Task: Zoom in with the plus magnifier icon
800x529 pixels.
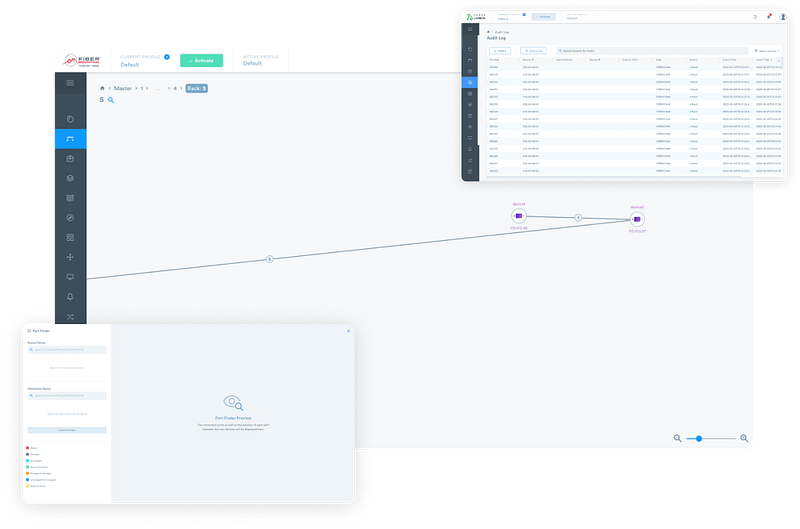Action: click(x=744, y=438)
